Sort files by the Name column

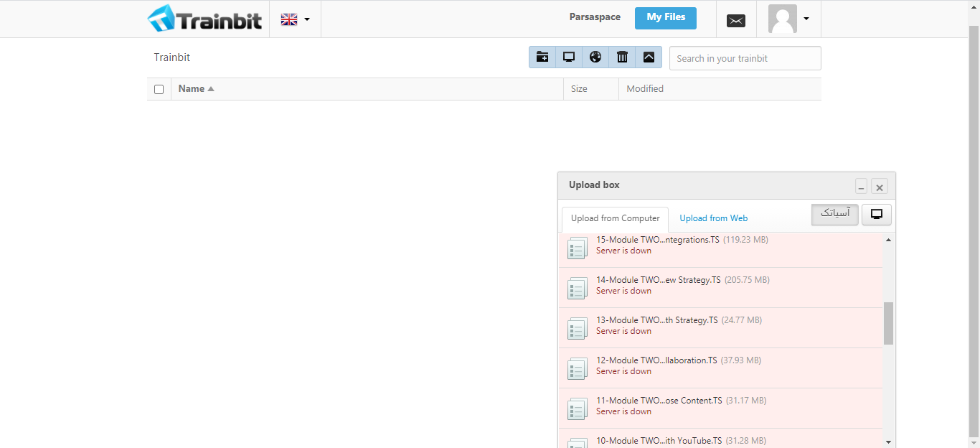(192, 89)
